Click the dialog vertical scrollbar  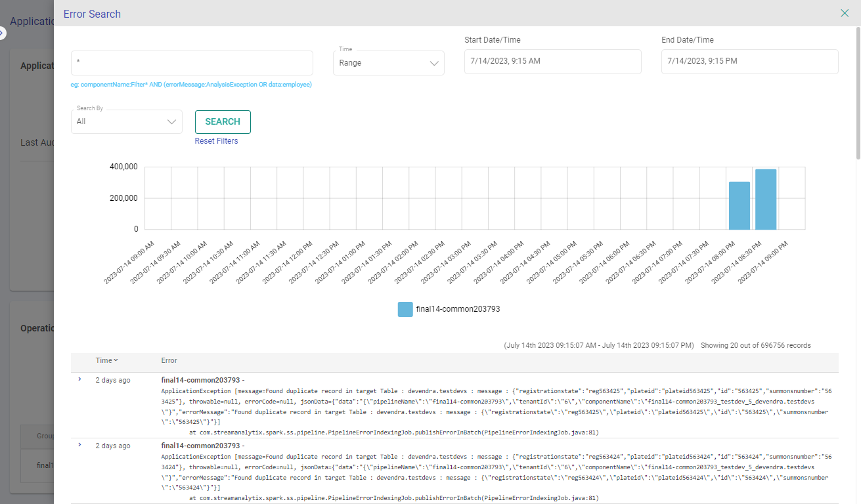pos(858,92)
